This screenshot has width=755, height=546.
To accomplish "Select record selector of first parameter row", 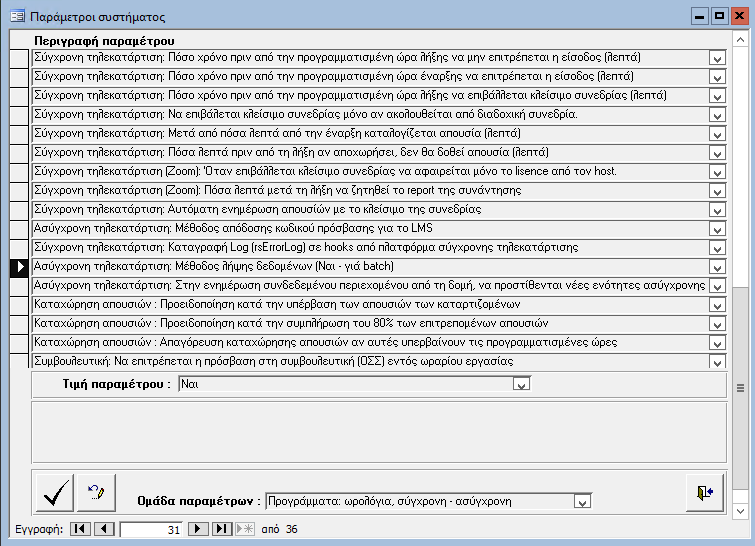I will click(x=19, y=58).
